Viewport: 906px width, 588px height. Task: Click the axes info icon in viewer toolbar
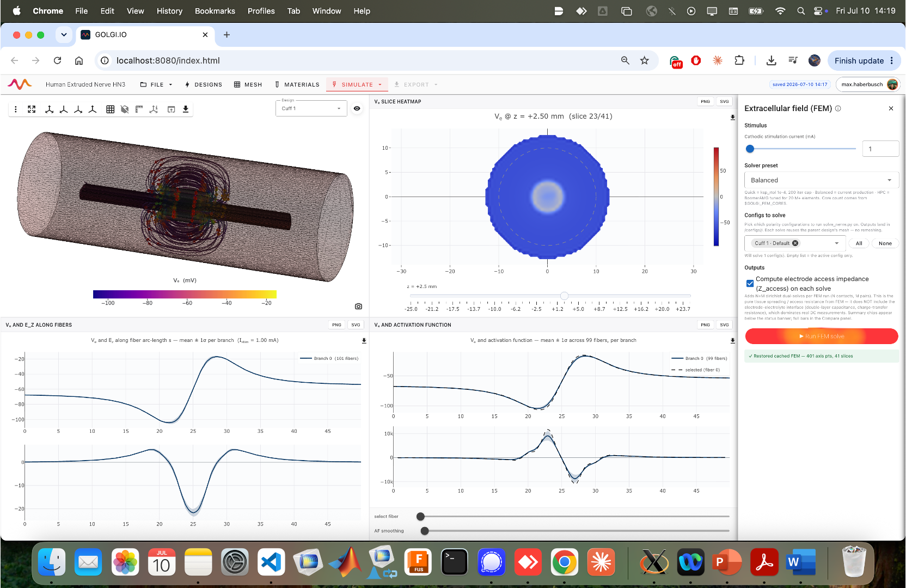[154, 109]
